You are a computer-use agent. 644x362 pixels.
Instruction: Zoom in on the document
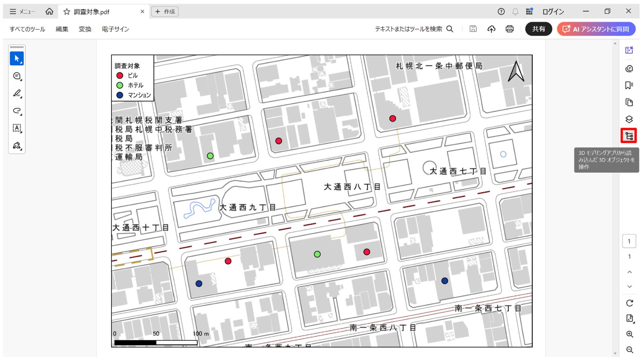point(630,334)
